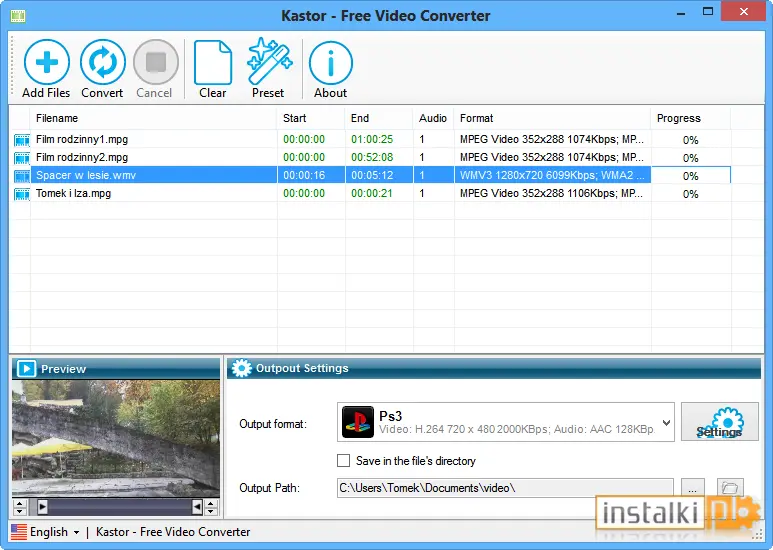
Task: Open the output format Settings button
Action: (x=720, y=422)
